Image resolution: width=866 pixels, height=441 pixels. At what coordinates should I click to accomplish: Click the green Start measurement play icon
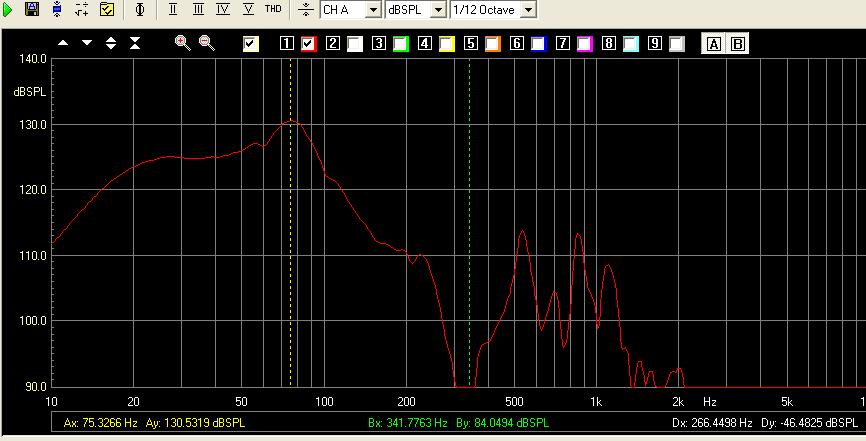point(9,9)
